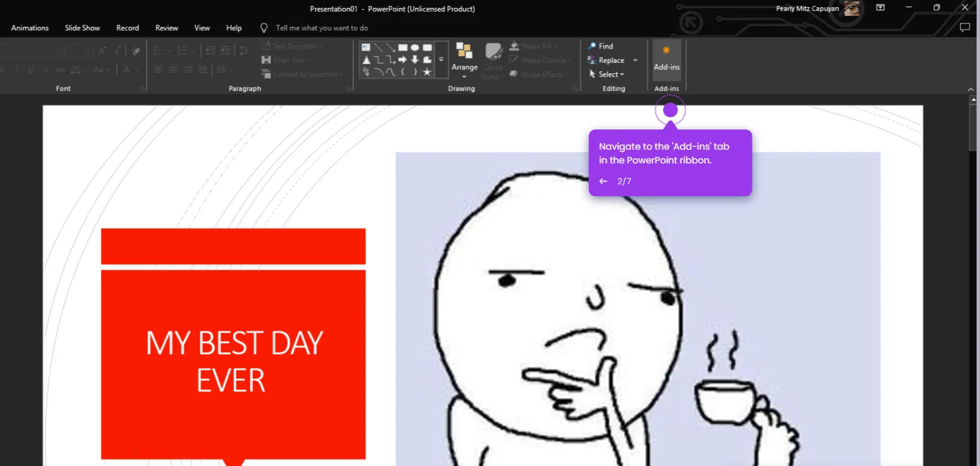Toggle Center paragraph alignment

coord(173,69)
